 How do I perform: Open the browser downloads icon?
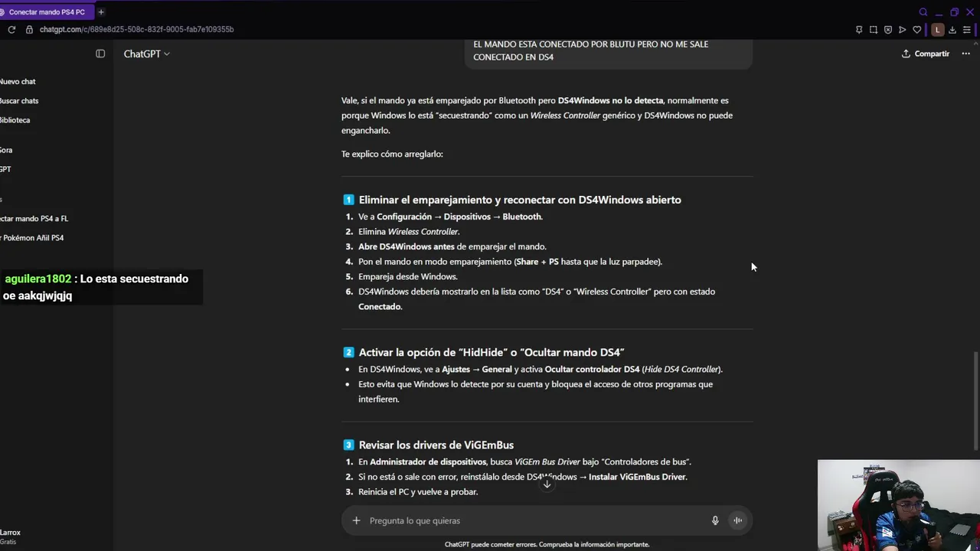coord(952,30)
